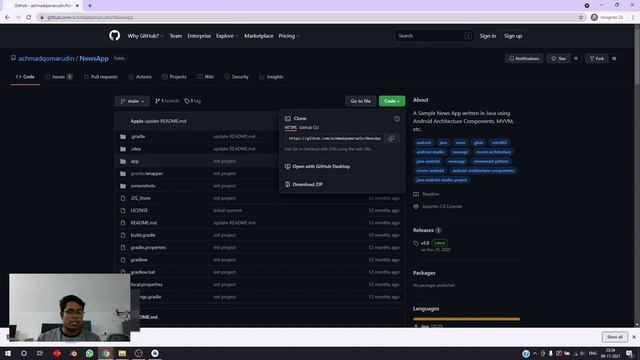This screenshot has width=640, height=360.
Task: Open the Insights tab
Action: [x=271, y=77]
